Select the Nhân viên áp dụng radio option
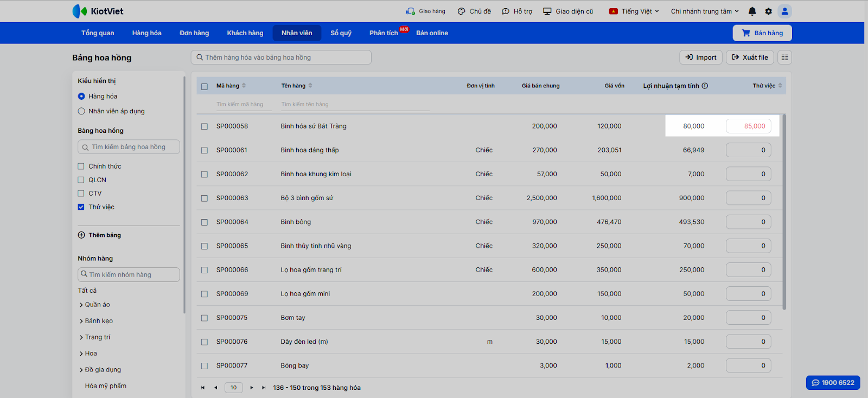This screenshot has width=868, height=398. (x=81, y=111)
